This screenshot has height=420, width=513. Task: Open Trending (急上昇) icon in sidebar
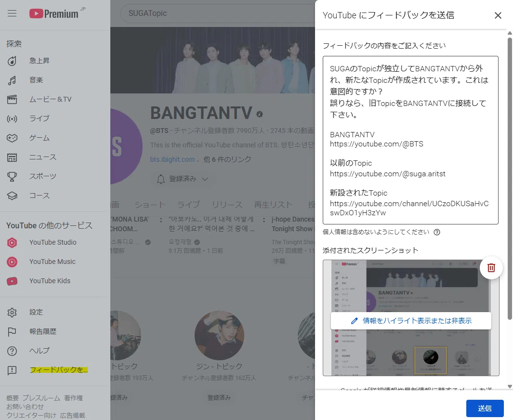[12, 61]
